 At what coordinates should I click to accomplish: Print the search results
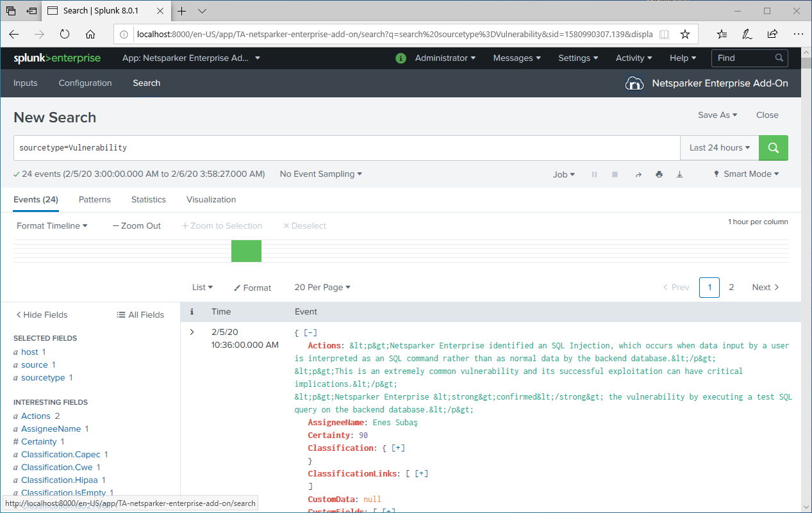point(659,174)
